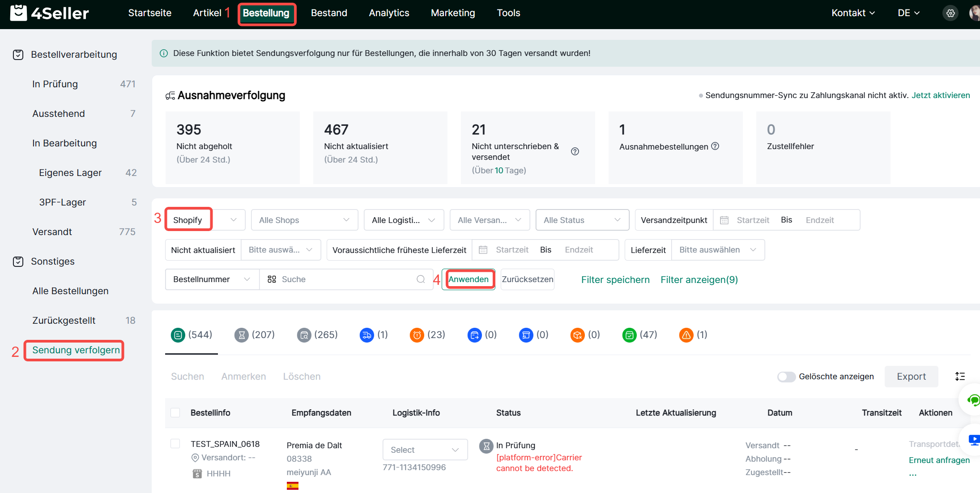
Task: Go to the Bestand tab
Action: pos(329,13)
